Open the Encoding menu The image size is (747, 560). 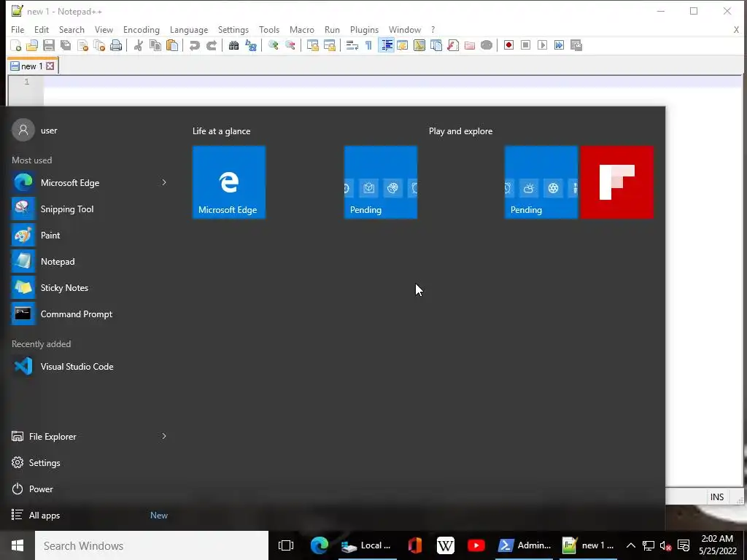[x=142, y=29]
